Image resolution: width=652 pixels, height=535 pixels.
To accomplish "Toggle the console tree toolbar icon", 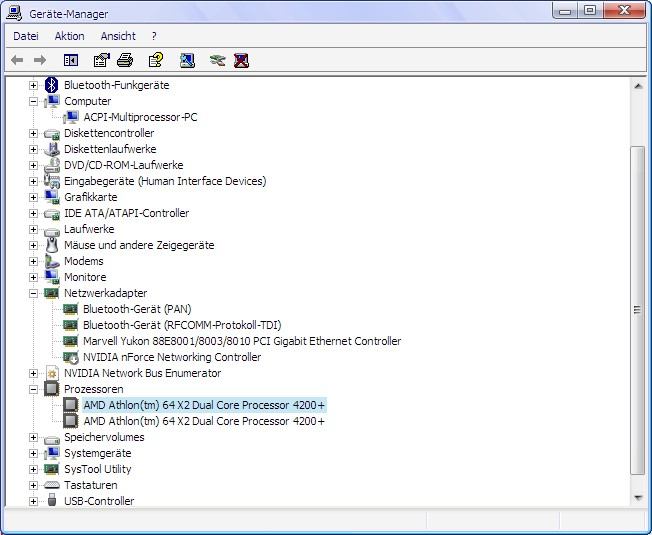I will point(71,61).
